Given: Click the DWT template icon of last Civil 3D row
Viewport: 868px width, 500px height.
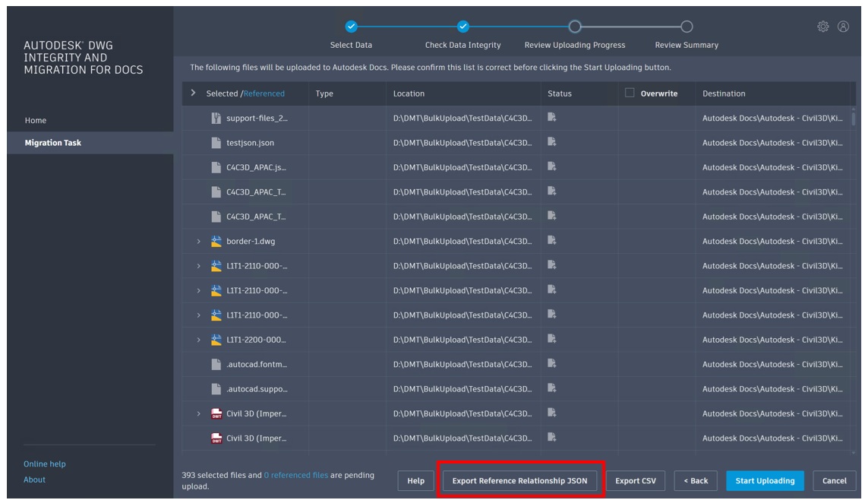Looking at the screenshot, I should pyautogui.click(x=216, y=438).
